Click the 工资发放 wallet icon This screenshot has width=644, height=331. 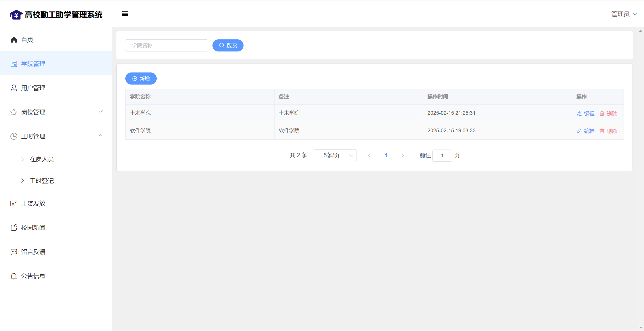(14, 204)
